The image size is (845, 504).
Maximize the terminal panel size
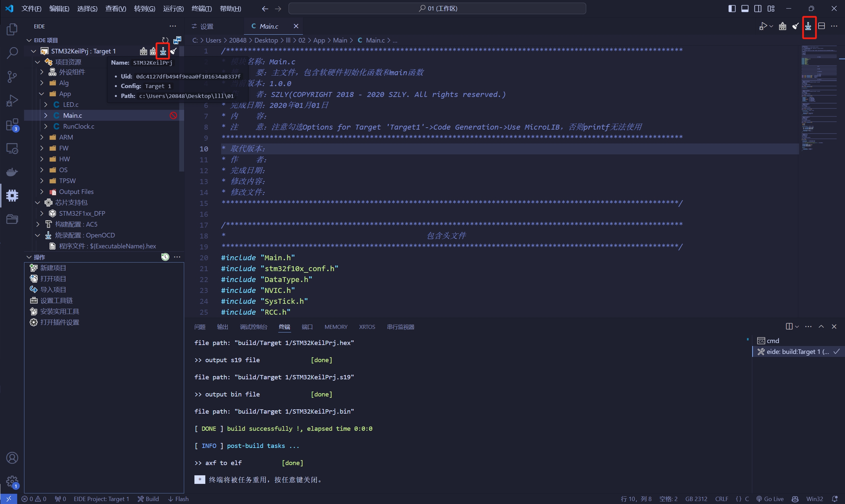[821, 326]
